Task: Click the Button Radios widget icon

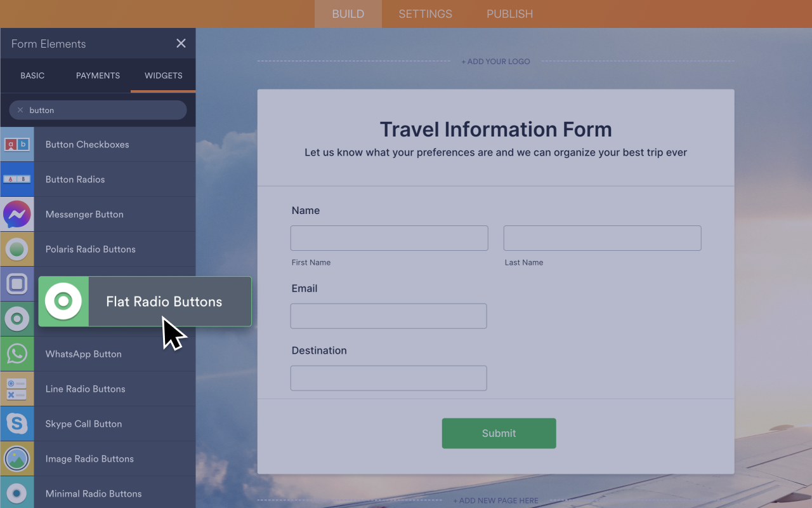Action: 17,179
